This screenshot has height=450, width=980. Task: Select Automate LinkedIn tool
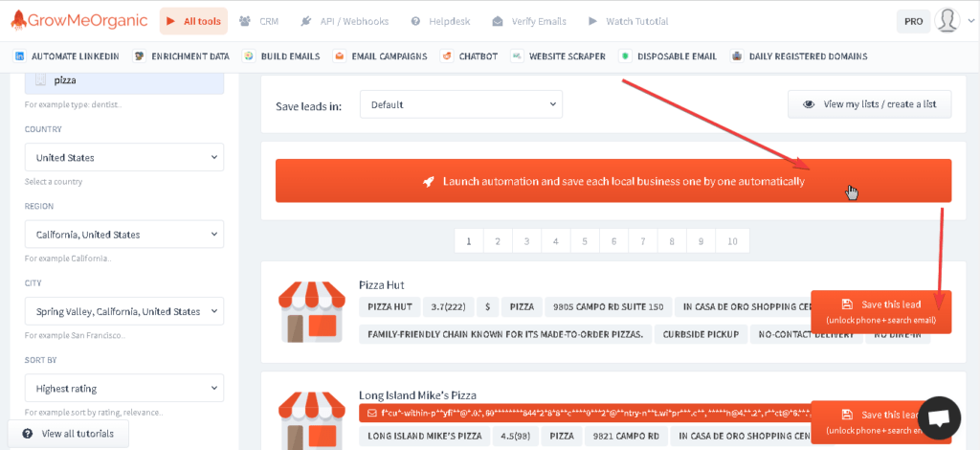[x=66, y=56]
